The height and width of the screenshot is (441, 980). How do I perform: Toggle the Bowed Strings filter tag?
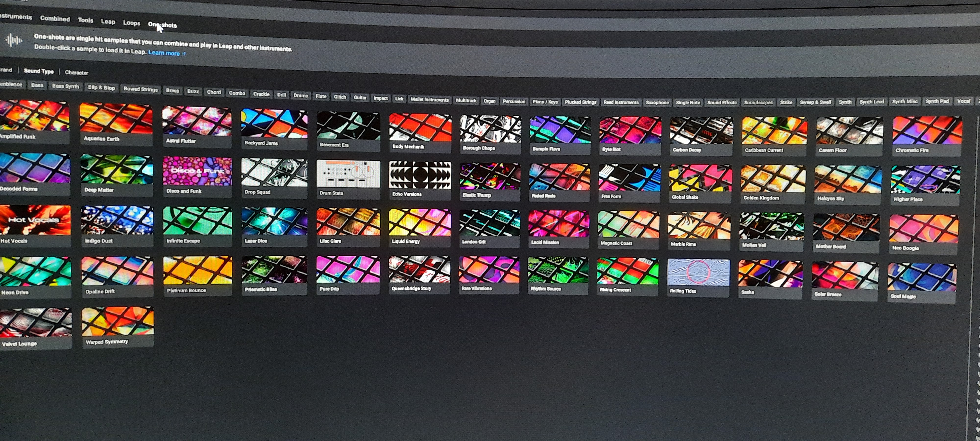[140, 89]
